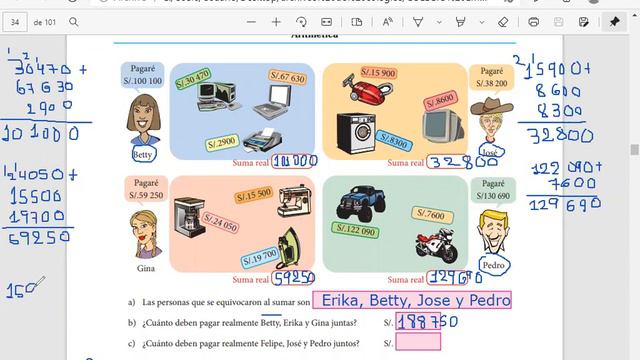The image size is (640, 360).
Task: Print the PDF document
Action: (x=533, y=22)
